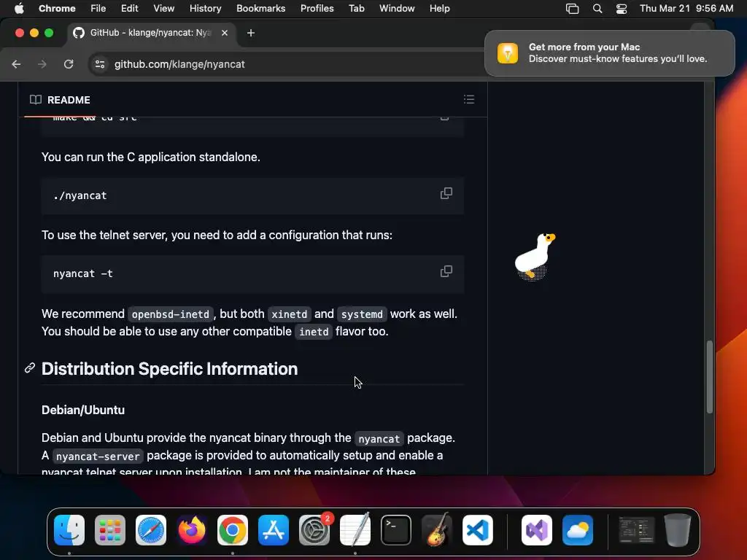This screenshot has height=560, width=747.
Task: Open the site information icon in address bar
Action: (99, 64)
